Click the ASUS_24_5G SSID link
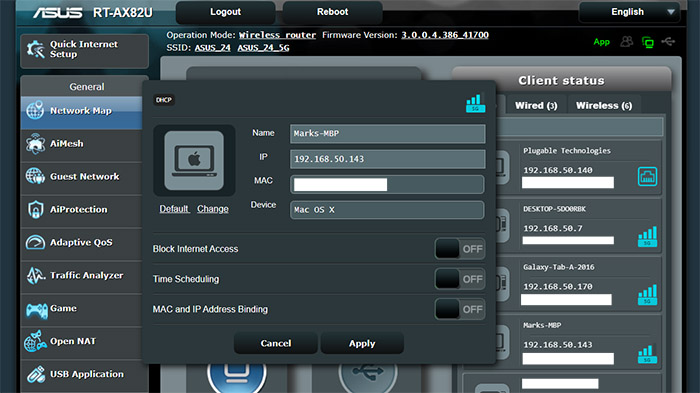The height and width of the screenshot is (393, 700). tap(263, 48)
